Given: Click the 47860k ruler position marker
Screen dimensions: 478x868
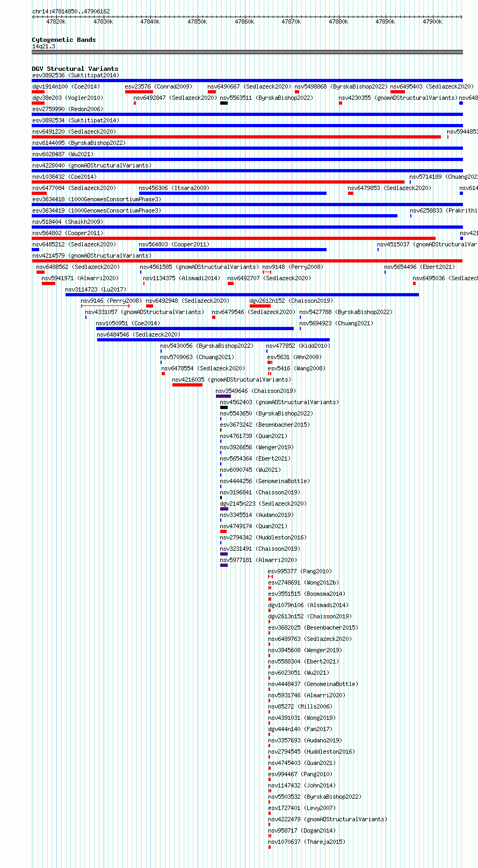Looking at the screenshot, I should click(x=244, y=21).
